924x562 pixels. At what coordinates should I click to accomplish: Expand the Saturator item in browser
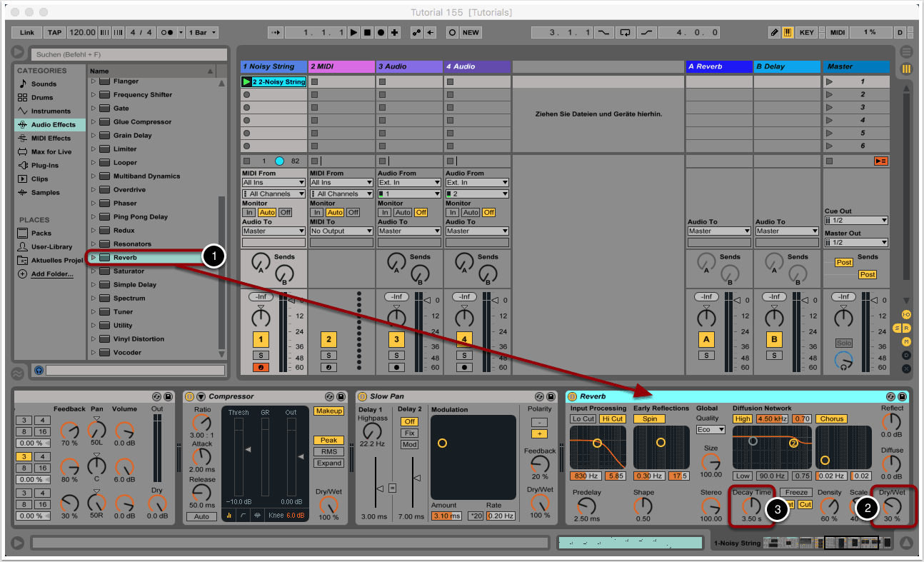[x=93, y=271]
